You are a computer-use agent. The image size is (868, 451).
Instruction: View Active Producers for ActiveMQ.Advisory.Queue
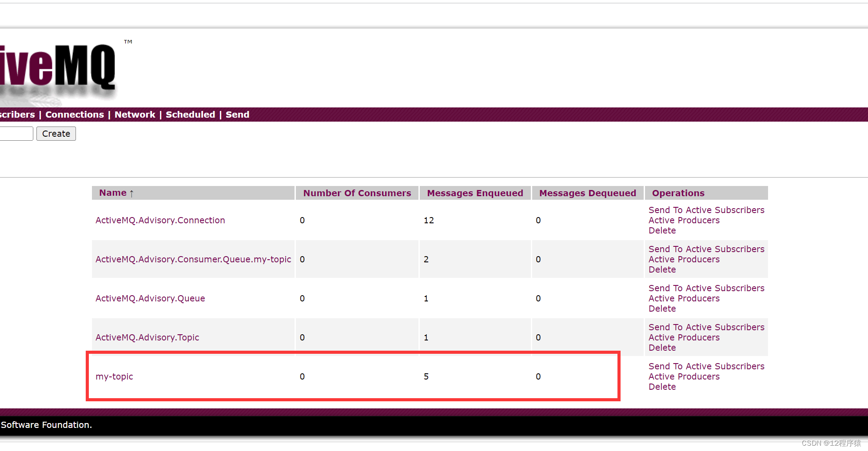tap(684, 298)
